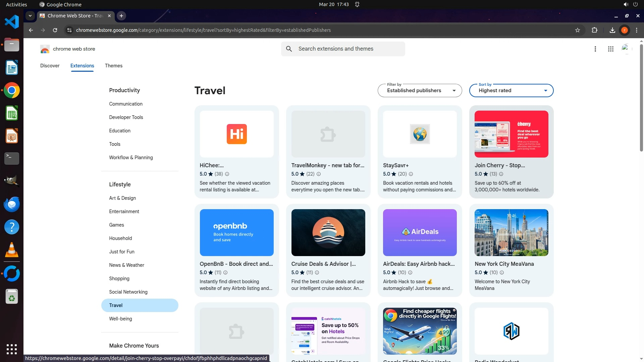This screenshot has height=362, width=644.
Task: Switch to the Themes tab
Action: [113, 66]
